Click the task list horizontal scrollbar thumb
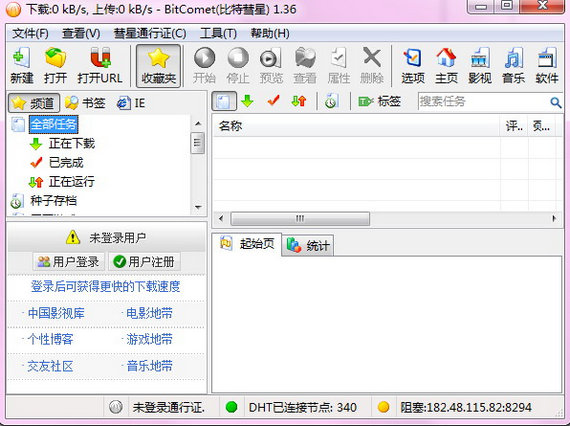The image size is (570, 426). click(x=300, y=219)
